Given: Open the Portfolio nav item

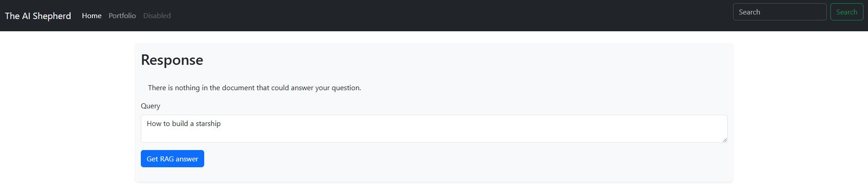Looking at the screenshot, I should pyautogui.click(x=122, y=16).
